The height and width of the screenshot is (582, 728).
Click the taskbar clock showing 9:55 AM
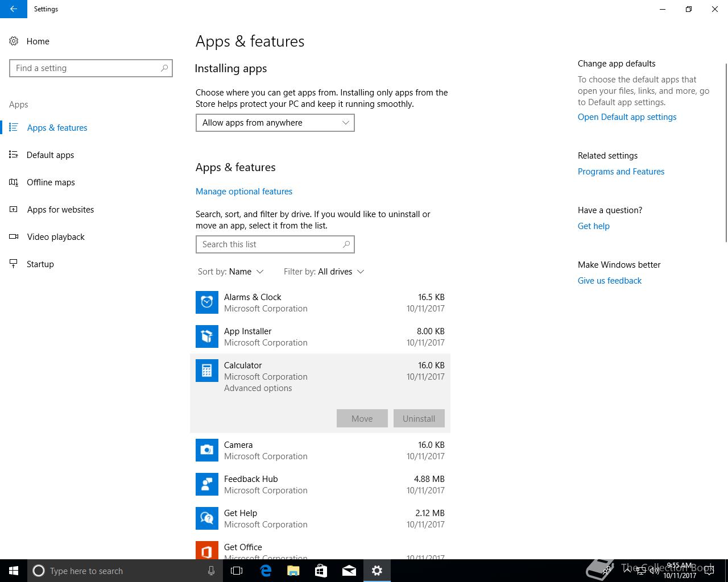tap(680, 571)
